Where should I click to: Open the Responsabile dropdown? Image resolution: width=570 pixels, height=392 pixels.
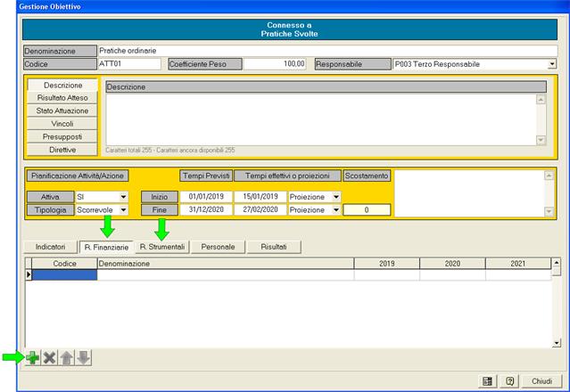point(551,64)
